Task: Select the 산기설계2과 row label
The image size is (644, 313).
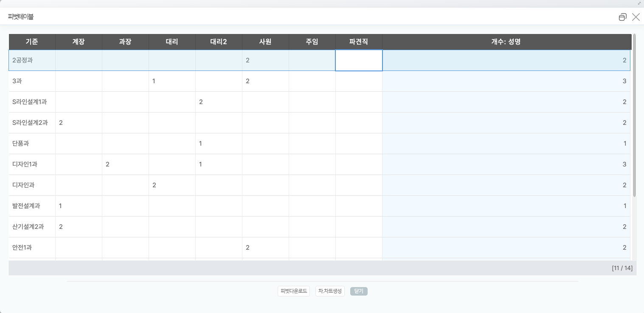Action: tap(32, 227)
